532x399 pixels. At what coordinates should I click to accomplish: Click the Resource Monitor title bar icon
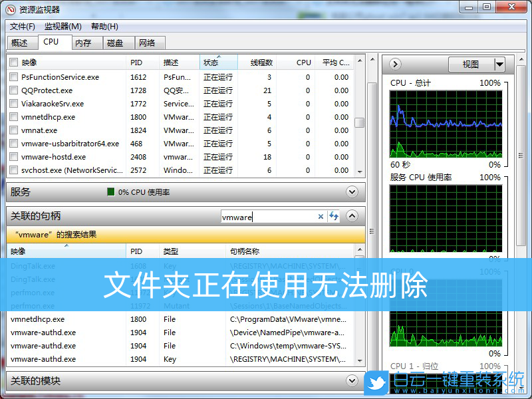pos(10,9)
